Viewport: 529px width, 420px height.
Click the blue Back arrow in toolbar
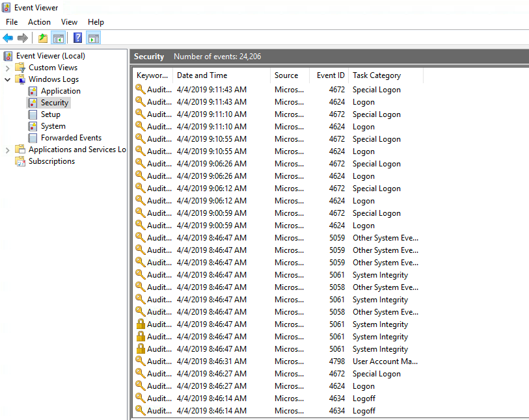point(8,38)
